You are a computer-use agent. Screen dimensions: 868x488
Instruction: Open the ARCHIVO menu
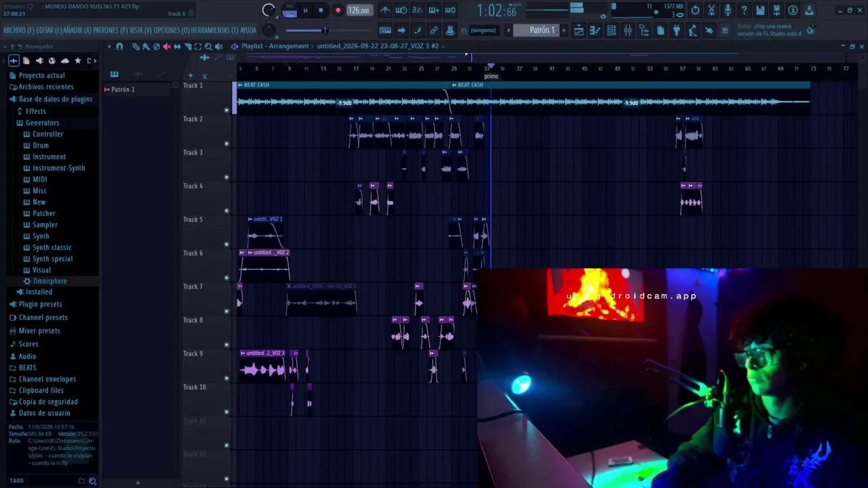[18, 30]
